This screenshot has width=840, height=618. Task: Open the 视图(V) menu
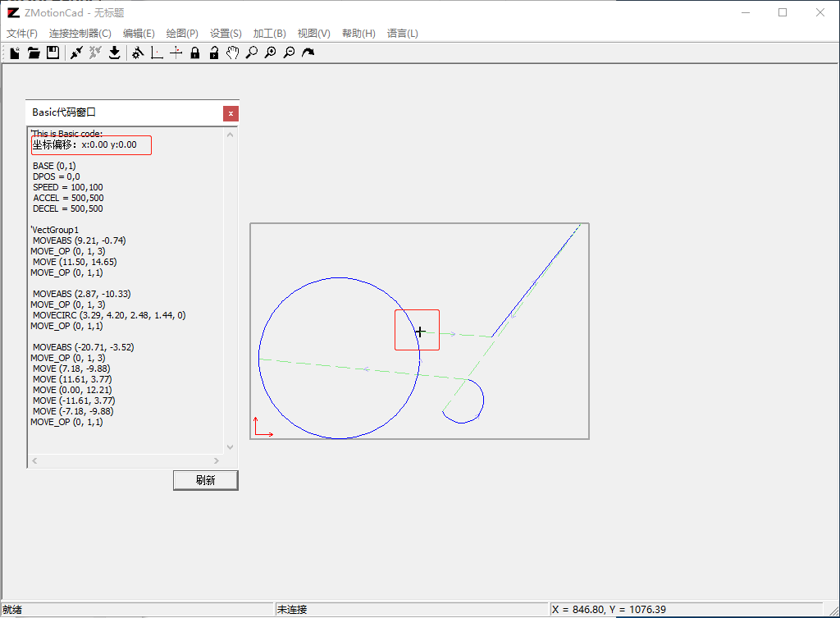(x=314, y=33)
